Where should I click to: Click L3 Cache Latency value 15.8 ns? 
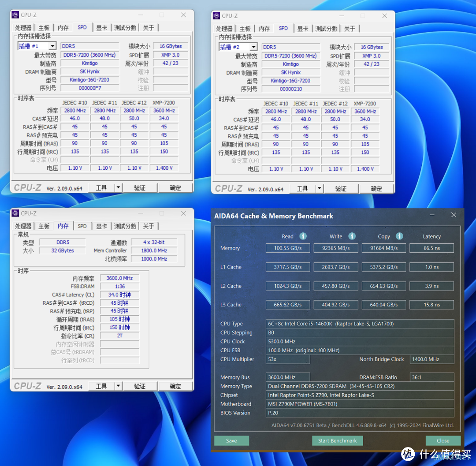[431, 305]
